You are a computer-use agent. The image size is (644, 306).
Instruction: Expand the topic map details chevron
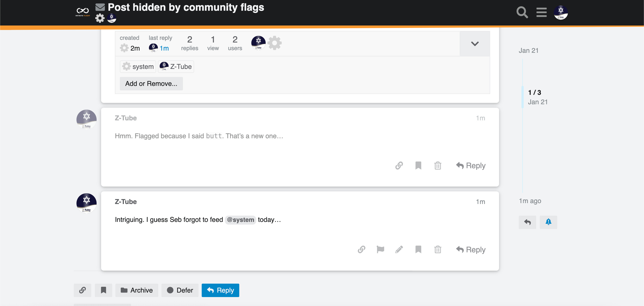click(475, 44)
